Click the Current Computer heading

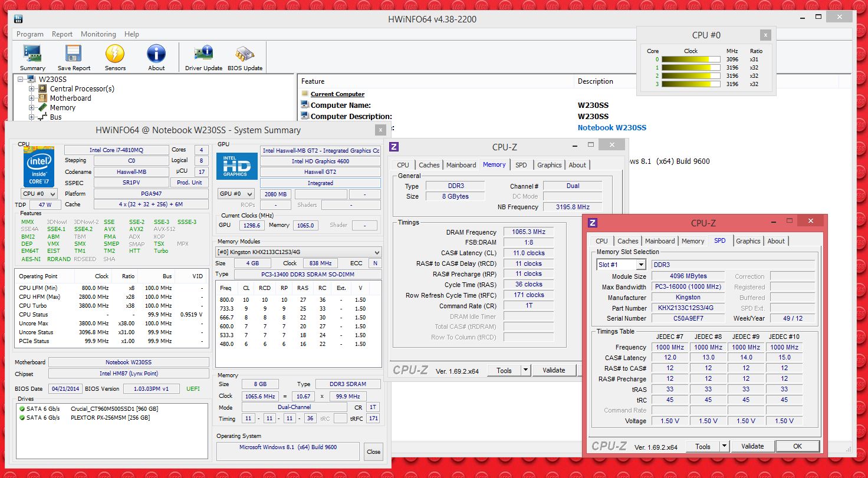[x=337, y=94]
